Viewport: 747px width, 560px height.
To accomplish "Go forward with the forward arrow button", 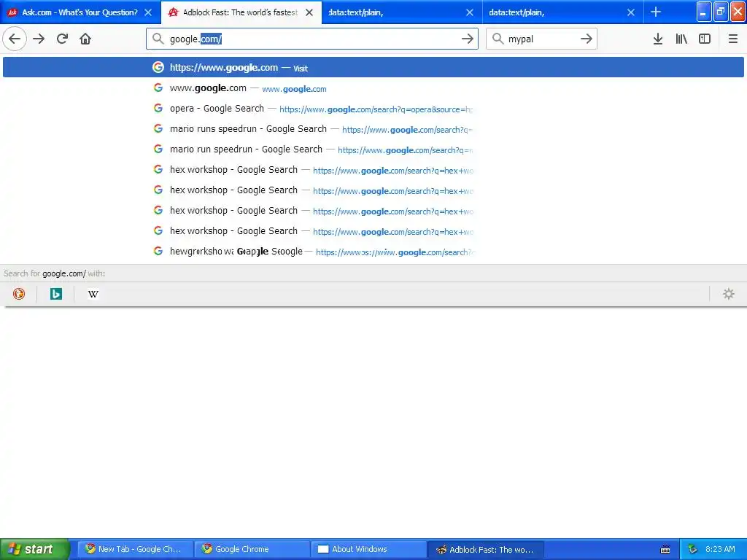I will coord(39,39).
